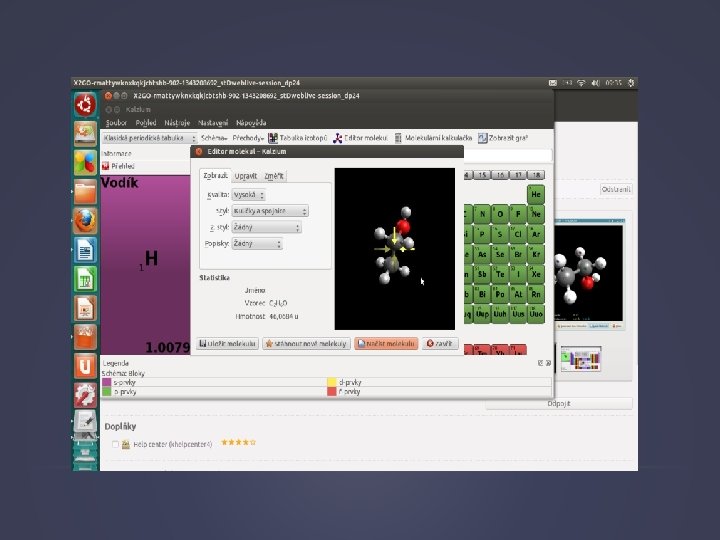Open System Settings wrench-gear icon

(x=85, y=395)
